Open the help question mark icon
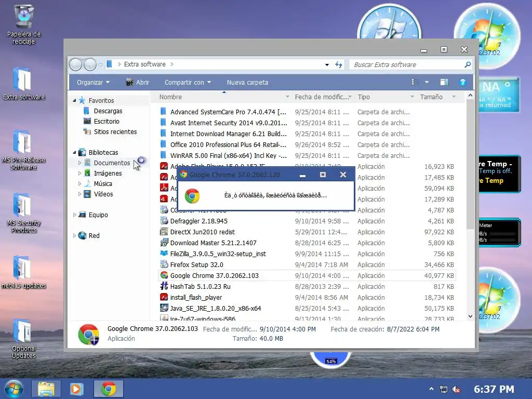532x399 pixels. (462, 82)
